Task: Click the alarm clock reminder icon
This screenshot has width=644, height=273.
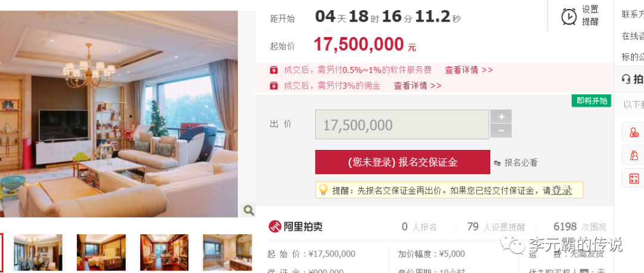Action: pyautogui.click(x=569, y=17)
